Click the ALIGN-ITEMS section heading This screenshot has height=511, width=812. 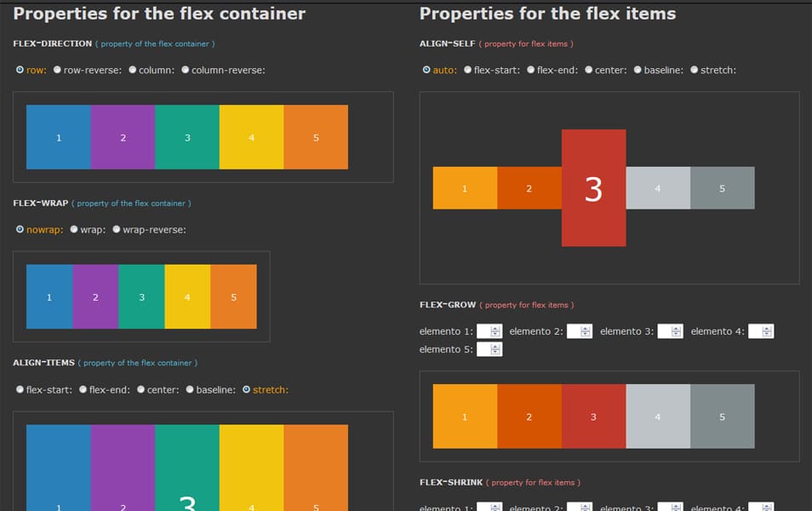click(43, 363)
